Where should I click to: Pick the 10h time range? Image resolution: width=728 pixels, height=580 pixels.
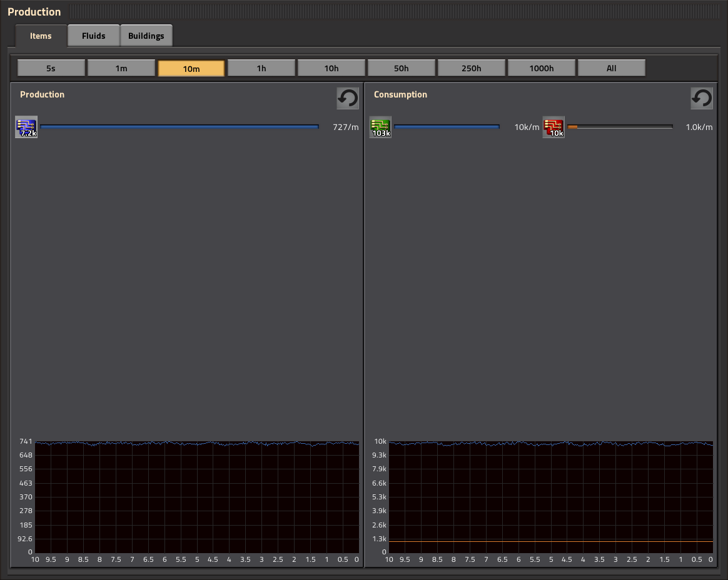click(331, 68)
